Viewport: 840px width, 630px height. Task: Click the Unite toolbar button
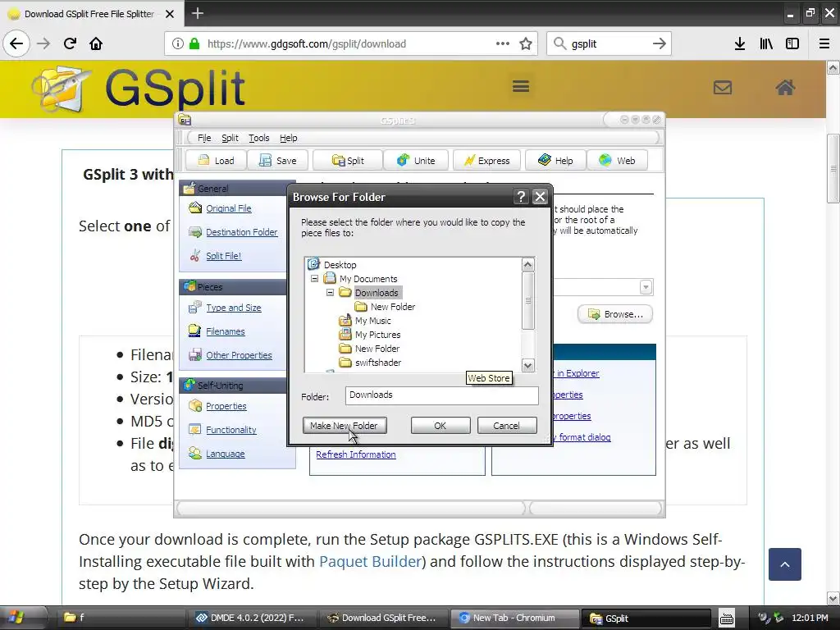(416, 160)
